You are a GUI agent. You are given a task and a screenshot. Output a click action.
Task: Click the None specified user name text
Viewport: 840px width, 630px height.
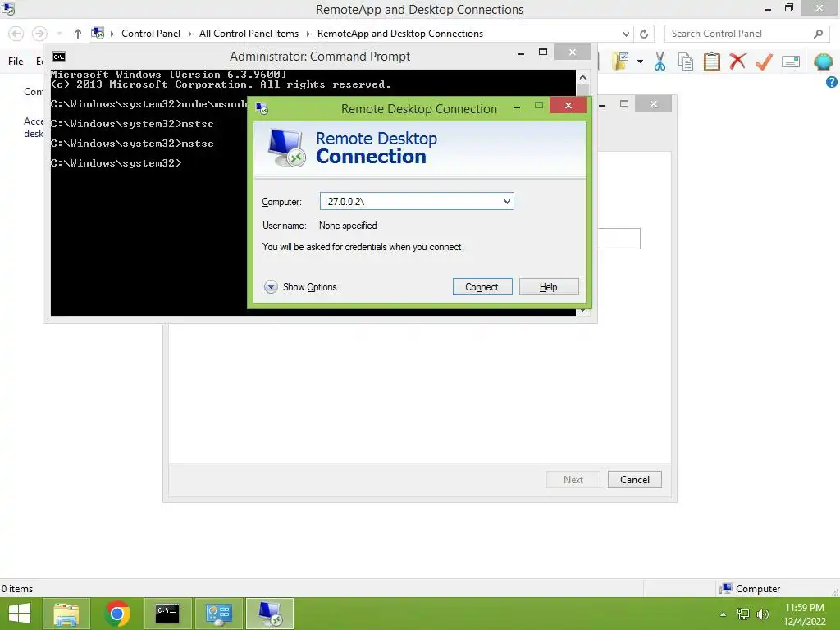[348, 226]
